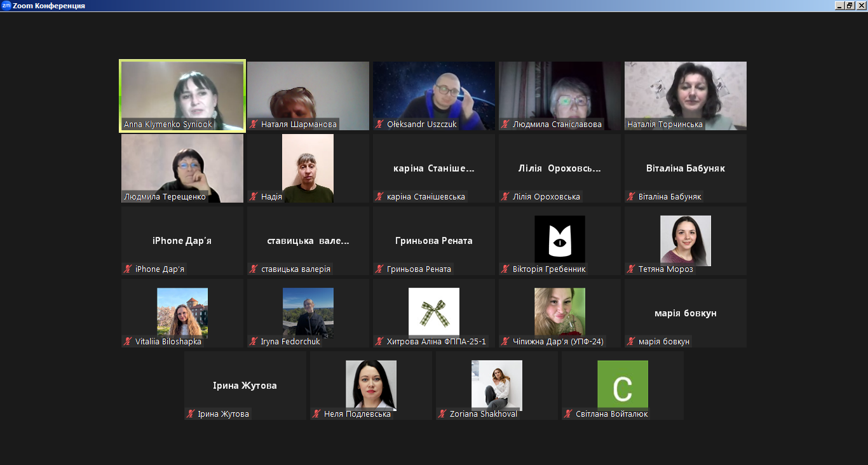The height and width of the screenshot is (465, 868).
Task: Click the green C avatar of Світлана Войталюк
Action: click(x=622, y=384)
